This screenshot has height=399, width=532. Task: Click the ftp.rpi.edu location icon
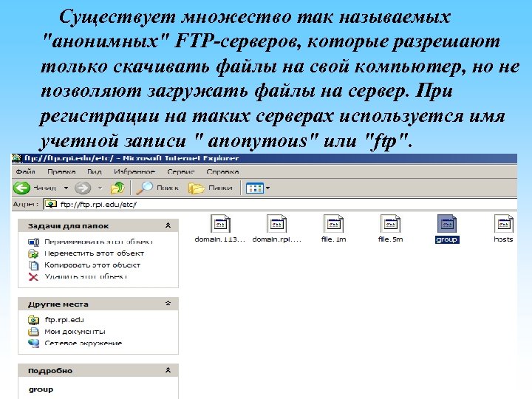tap(33, 320)
